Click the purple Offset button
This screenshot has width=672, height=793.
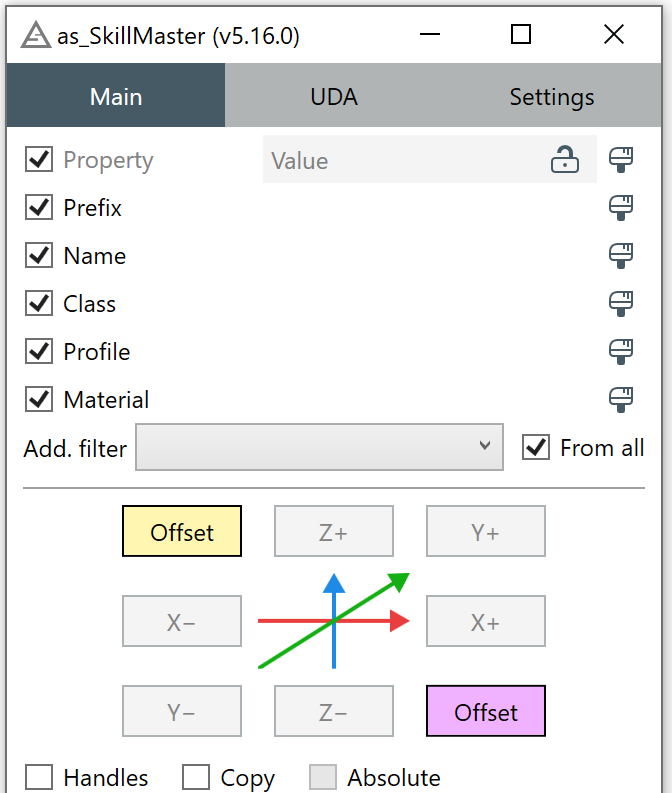pyautogui.click(x=486, y=712)
